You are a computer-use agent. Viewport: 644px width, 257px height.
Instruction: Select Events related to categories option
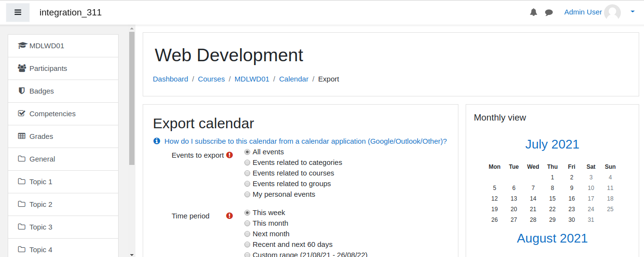[247, 162]
